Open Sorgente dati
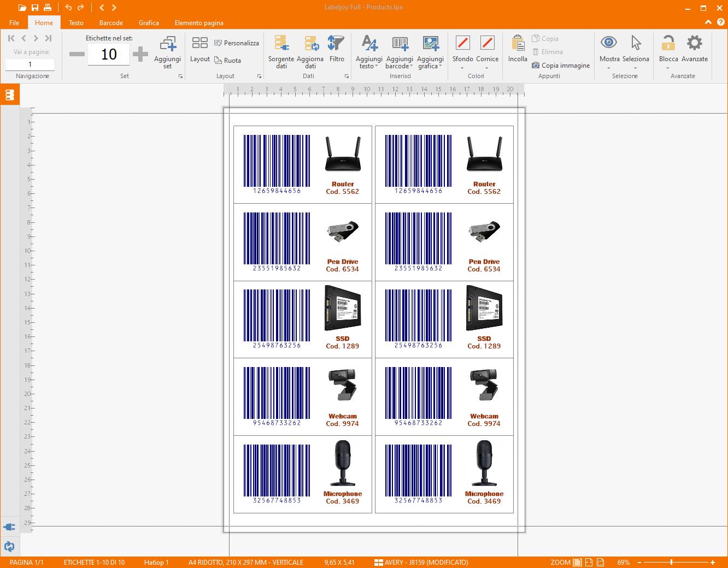This screenshot has height=568, width=728. [281, 52]
